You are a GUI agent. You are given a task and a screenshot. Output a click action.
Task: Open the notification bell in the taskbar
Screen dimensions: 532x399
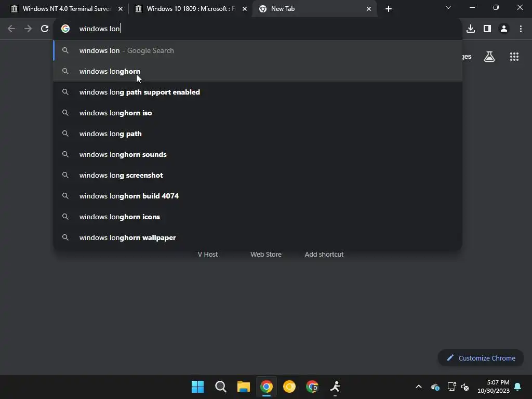[518, 387]
